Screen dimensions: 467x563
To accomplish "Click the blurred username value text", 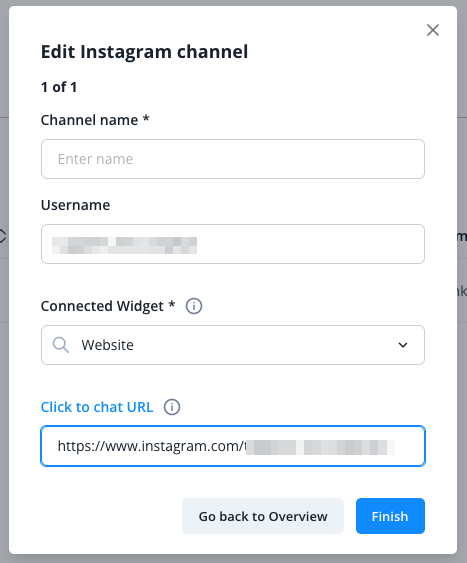I will [124, 245].
